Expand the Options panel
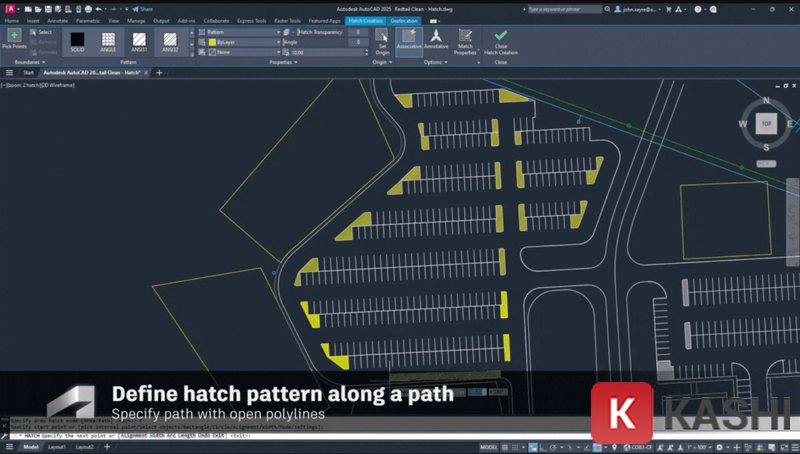Screen dimensions: 800x454 pyautogui.click(x=435, y=62)
